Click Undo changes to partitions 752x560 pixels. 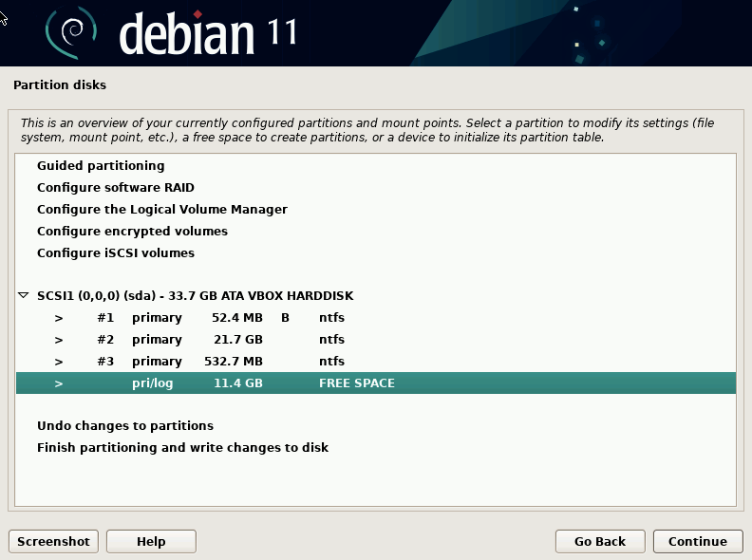point(125,426)
